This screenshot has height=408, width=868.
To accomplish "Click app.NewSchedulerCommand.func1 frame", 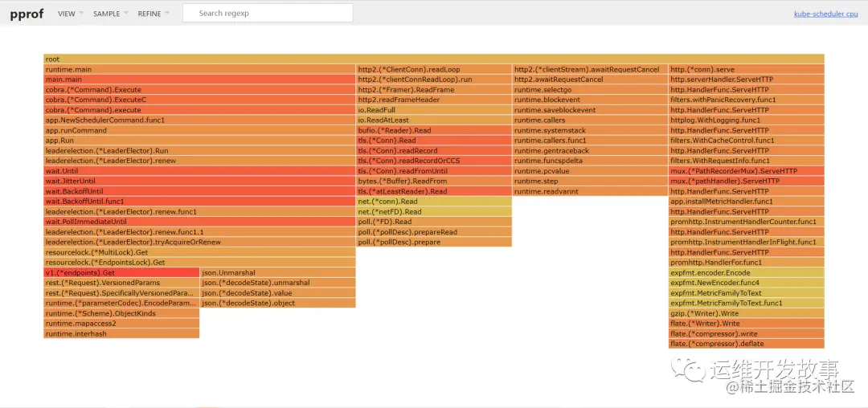I will (199, 120).
